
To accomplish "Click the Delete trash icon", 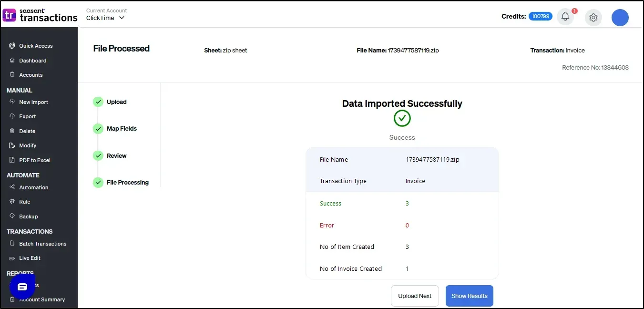I will pyautogui.click(x=12, y=131).
